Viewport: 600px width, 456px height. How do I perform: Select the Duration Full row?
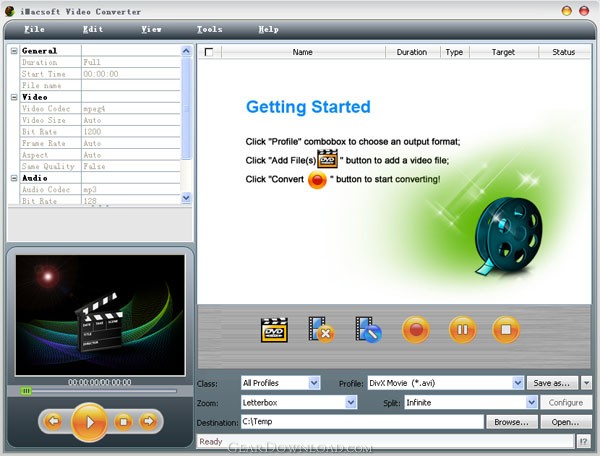tap(100, 62)
